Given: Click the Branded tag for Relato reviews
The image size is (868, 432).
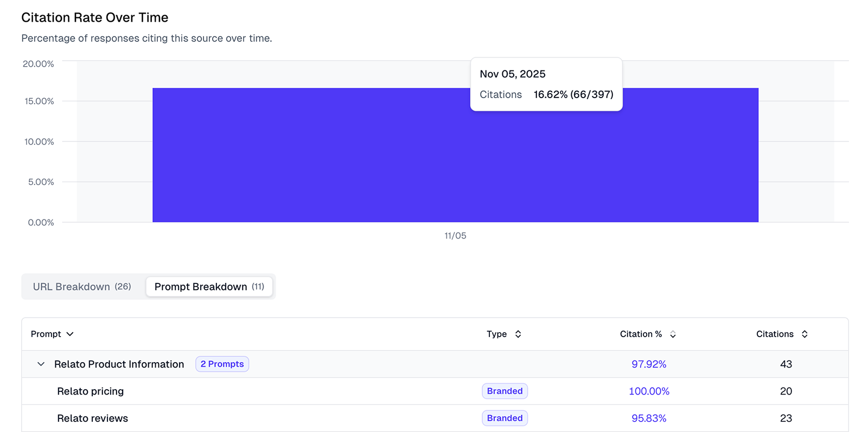Looking at the screenshot, I should [505, 418].
